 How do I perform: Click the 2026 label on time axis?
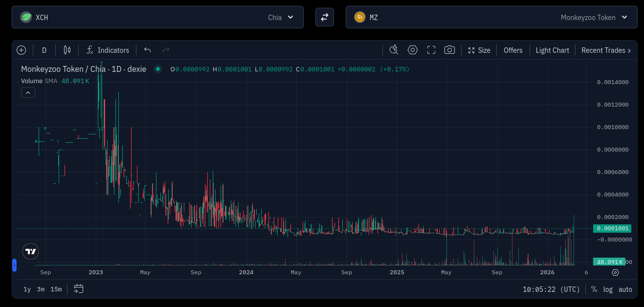click(547, 273)
